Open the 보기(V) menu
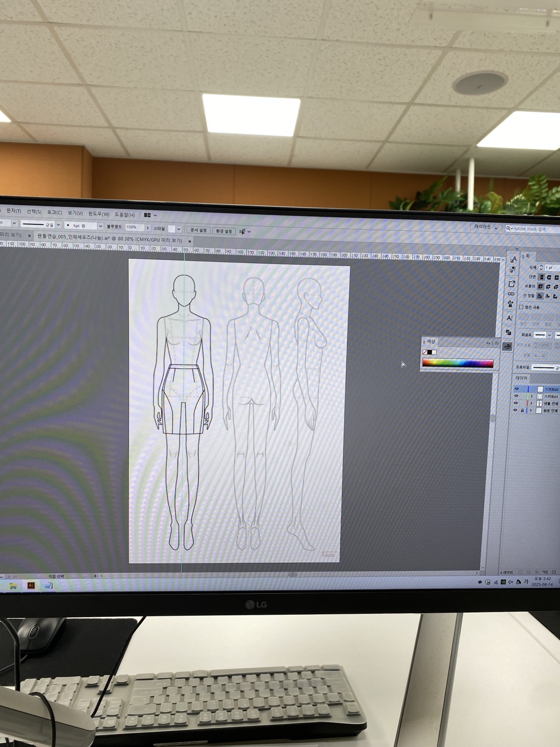The image size is (560, 747). click(x=75, y=213)
